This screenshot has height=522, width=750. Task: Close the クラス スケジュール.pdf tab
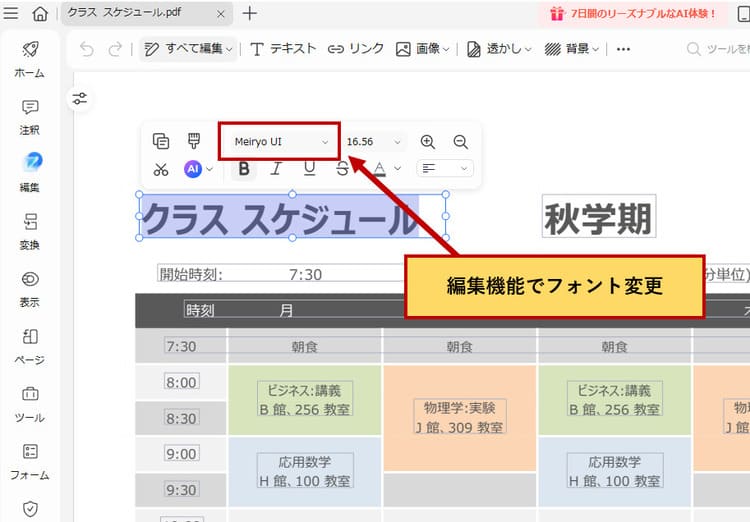coord(221,14)
